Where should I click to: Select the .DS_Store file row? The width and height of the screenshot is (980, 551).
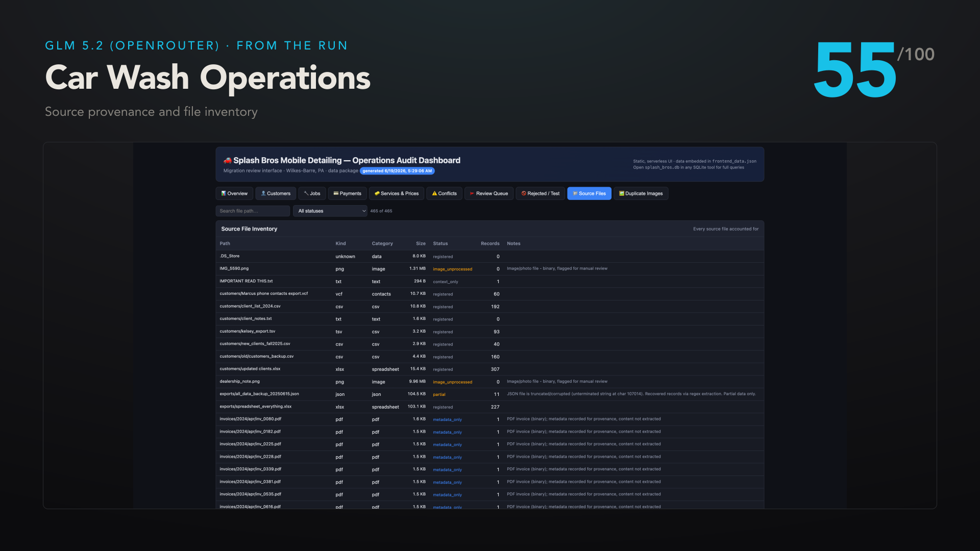click(x=490, y=256)
